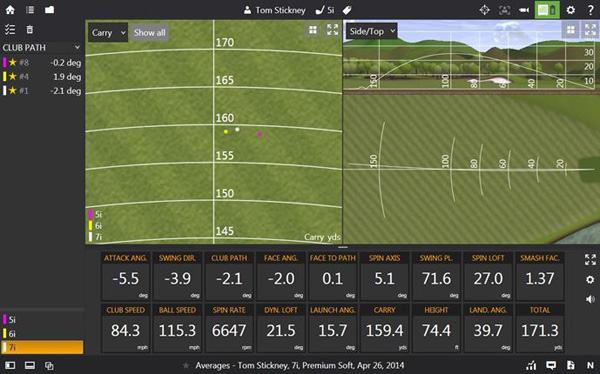The height and width of the screenshot is (374, 600).
Task: Click the SPIN AXIS tile
Action: [385, 276]
